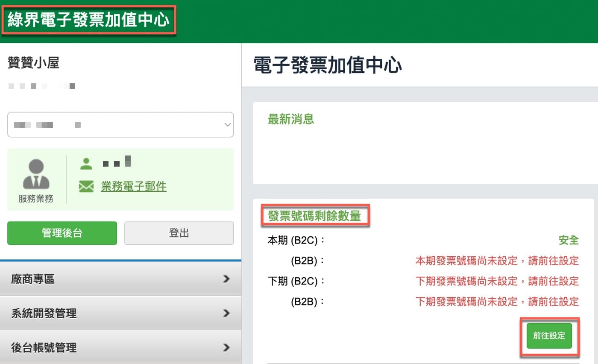The height and width of the screenshot is (364, 598).
Task: Open the account selection dropdown
Action: click(x=120, y=125)
